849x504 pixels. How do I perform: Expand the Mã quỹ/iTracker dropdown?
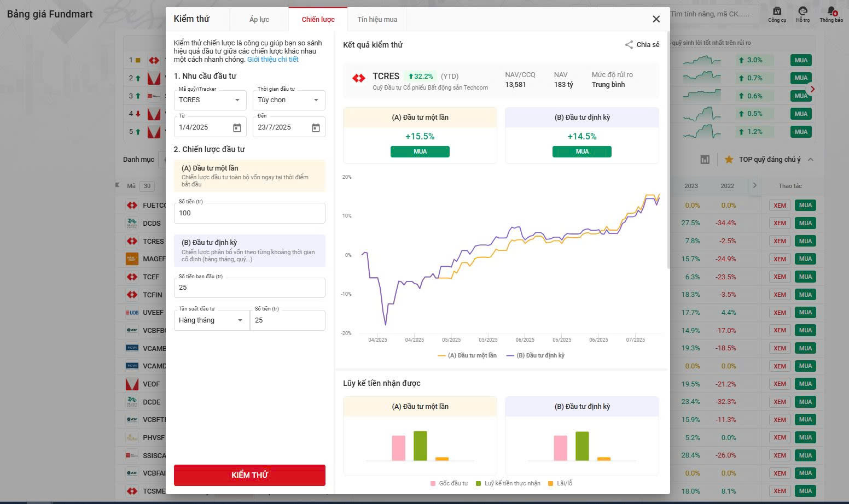(x=237, y=100)
